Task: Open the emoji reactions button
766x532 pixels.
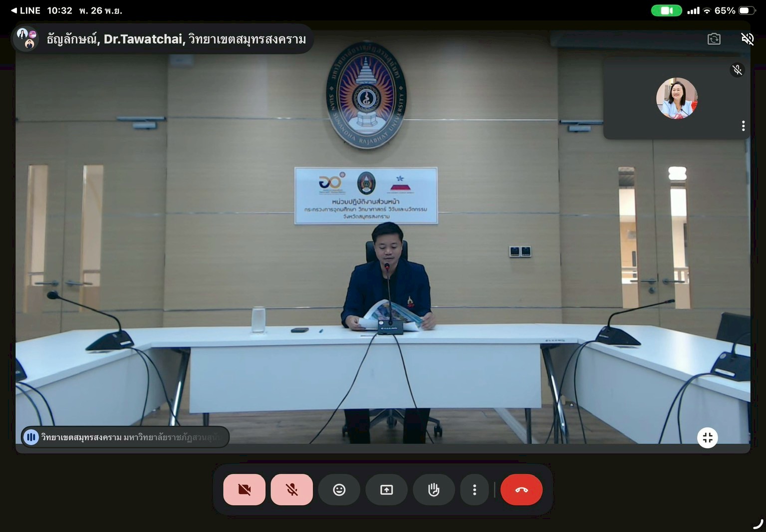Action: pyautogui.click(x=339, y=490)
